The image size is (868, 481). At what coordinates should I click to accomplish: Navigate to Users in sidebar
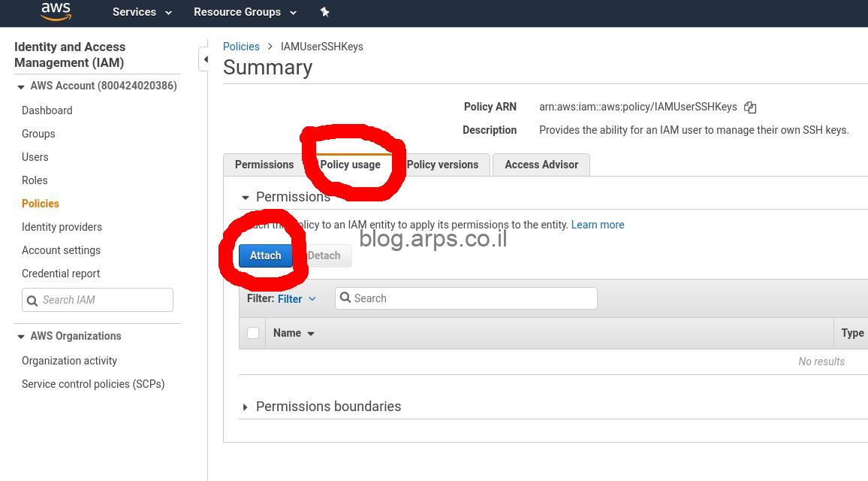(x=35, y=157)
